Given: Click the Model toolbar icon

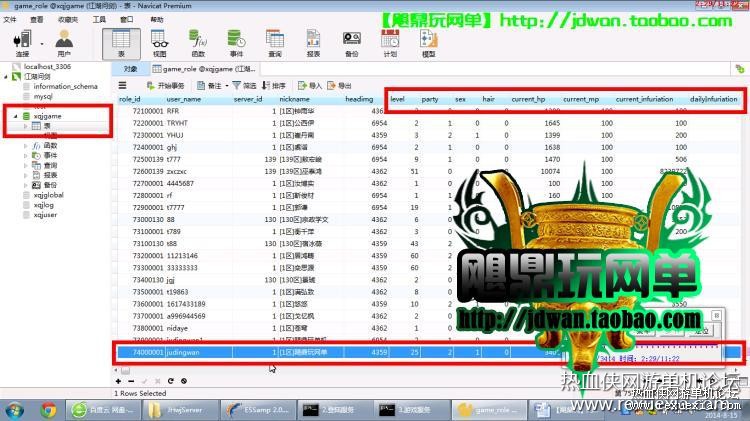Looking at the screenshot, I should pyautogui.click(x=429, y=43).
